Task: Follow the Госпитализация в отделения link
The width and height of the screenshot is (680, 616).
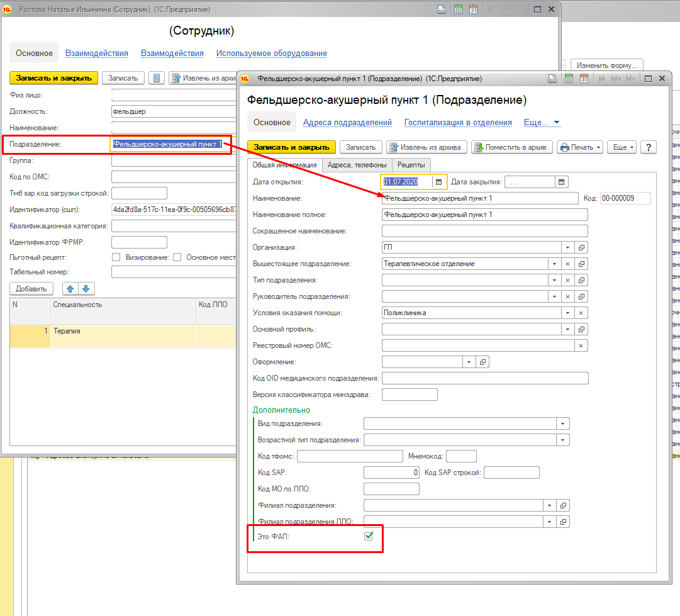Action: point(457,123)
